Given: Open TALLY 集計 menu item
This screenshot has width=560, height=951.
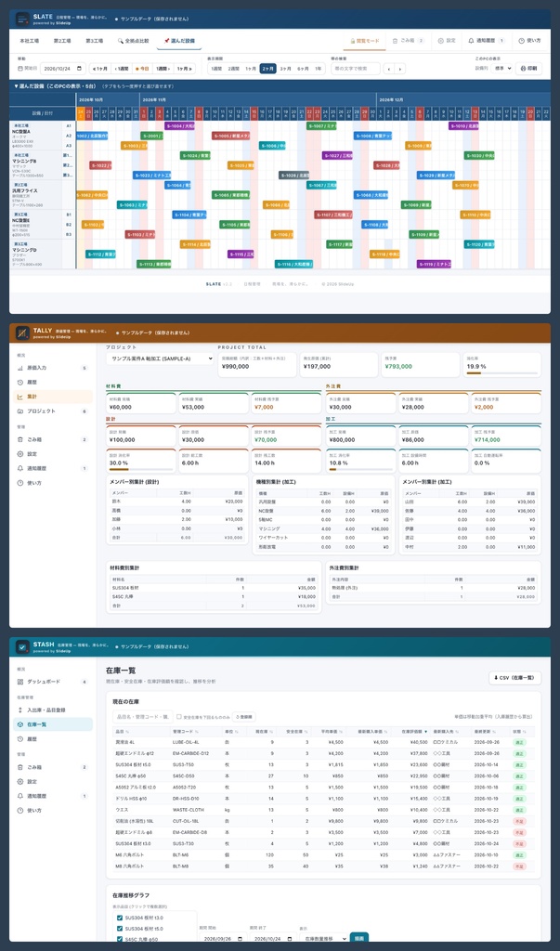Looking at the screenshot, I should point(53,397).
